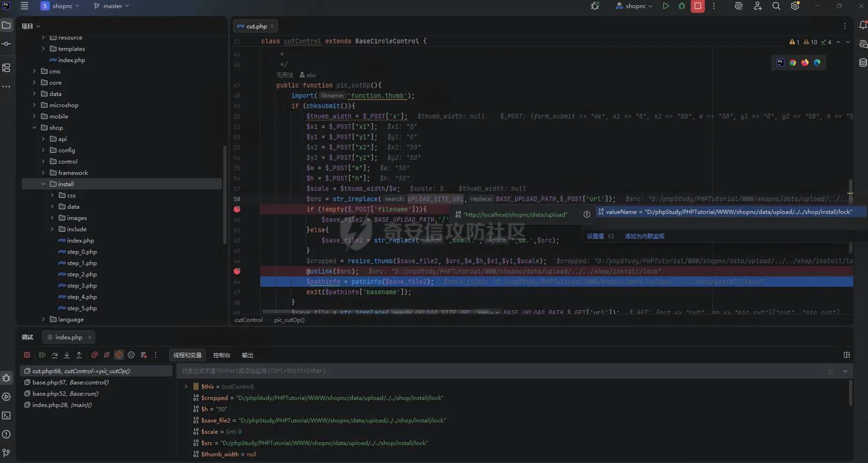The image size is (868, 463).
Task: Collapse the install folder
Action: [43, 184]
